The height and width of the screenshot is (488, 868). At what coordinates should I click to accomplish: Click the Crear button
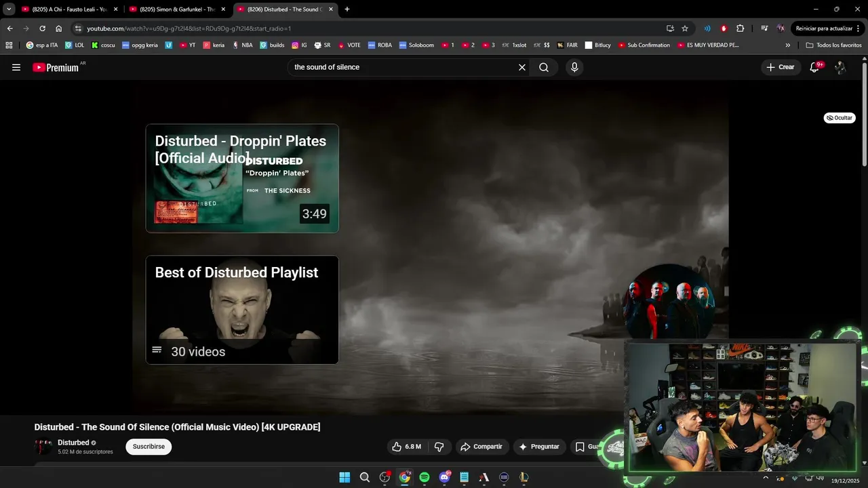[x=781, y=67]
